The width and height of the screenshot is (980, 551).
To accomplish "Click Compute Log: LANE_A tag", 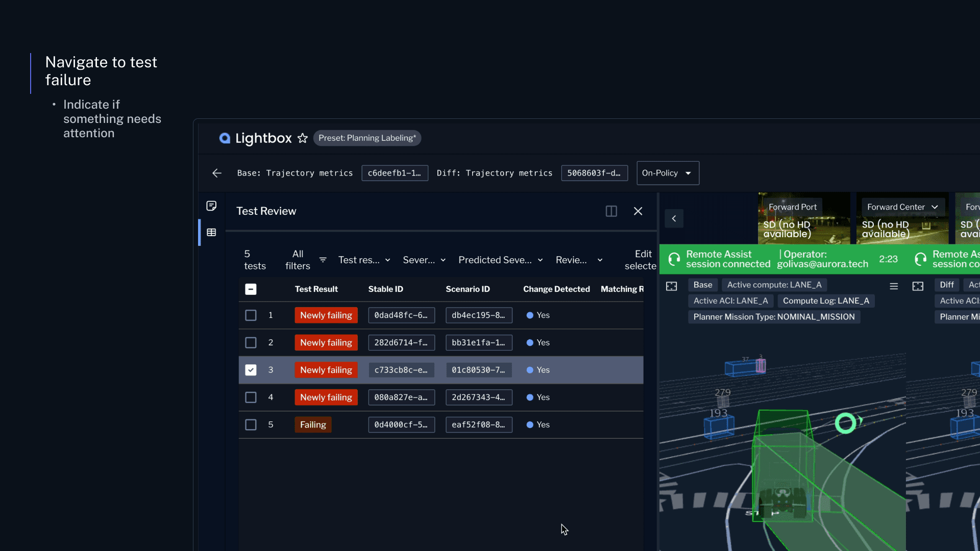I will pos(826,301).
